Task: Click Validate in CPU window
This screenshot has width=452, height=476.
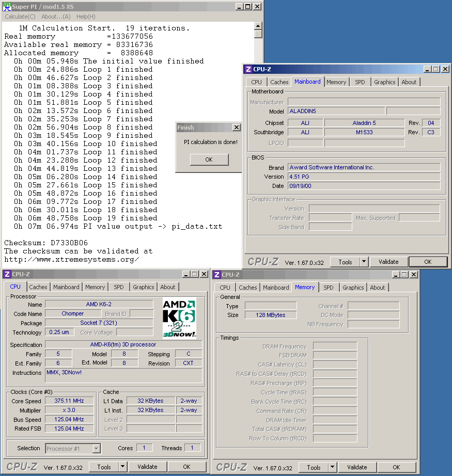Action: (x=147, y=467)
